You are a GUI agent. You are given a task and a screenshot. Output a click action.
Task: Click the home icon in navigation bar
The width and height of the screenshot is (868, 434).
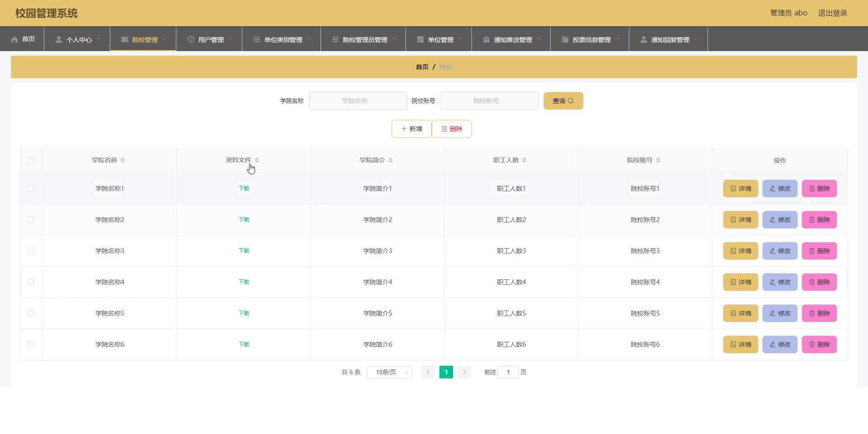[14, 39]
